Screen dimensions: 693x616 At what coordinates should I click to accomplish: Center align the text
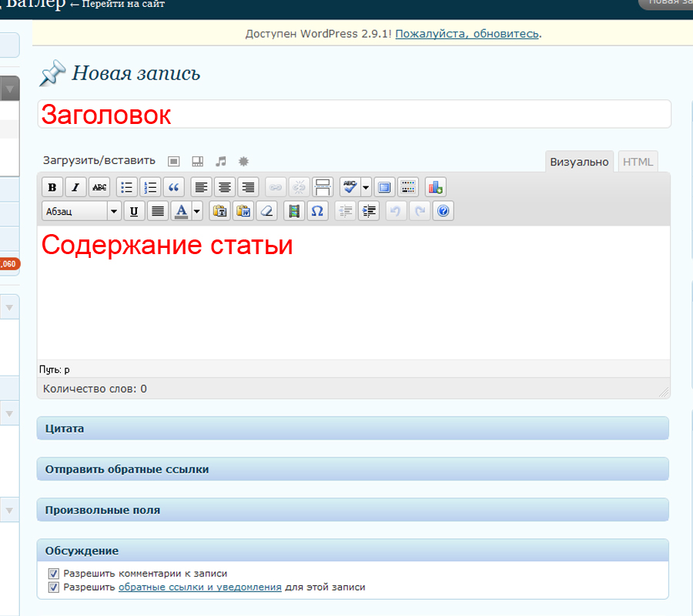coord(224,187)
